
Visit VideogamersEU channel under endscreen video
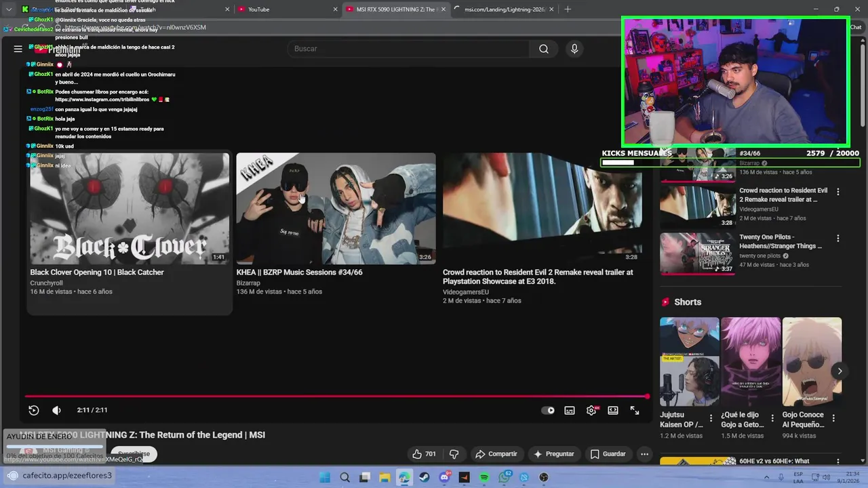466,292
